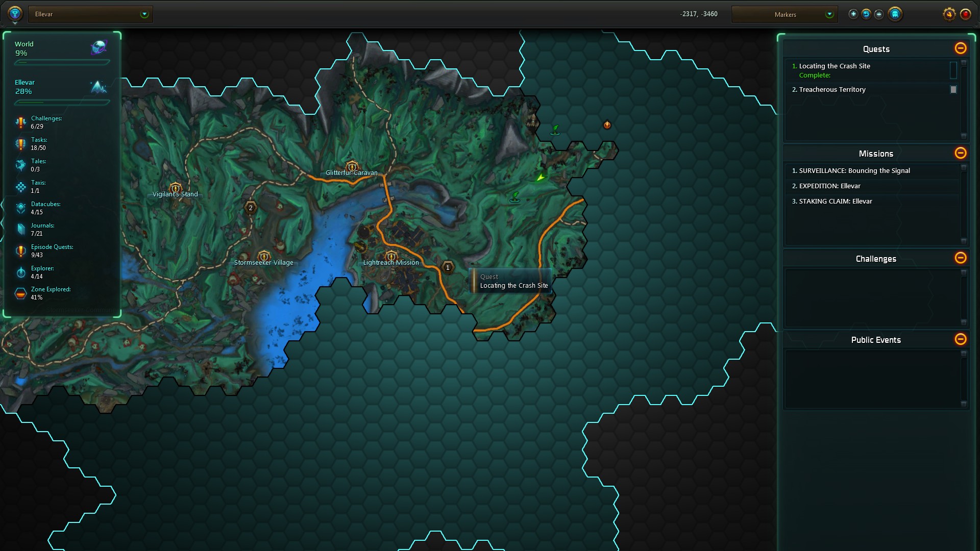Viewport: 980px width, 551px height.
Task: Click the lower green leaf map marker
Action: [515, 197]
